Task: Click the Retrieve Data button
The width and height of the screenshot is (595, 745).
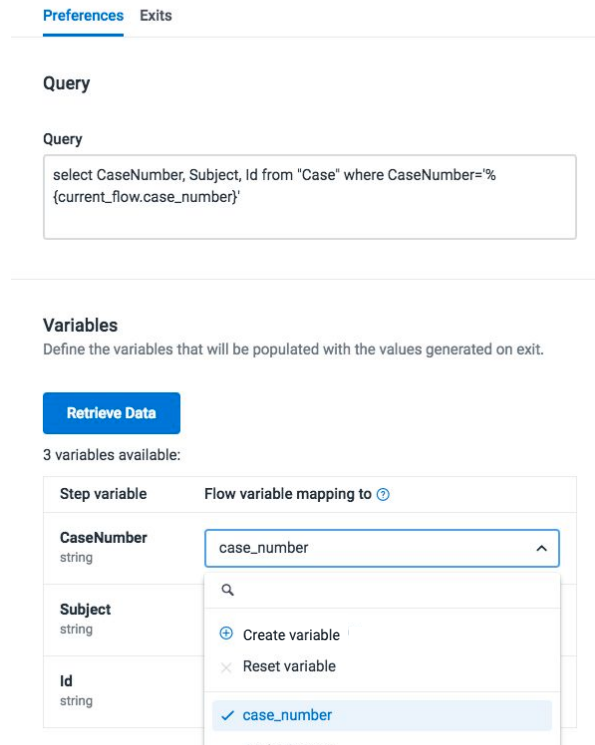Action: [111, 413]
